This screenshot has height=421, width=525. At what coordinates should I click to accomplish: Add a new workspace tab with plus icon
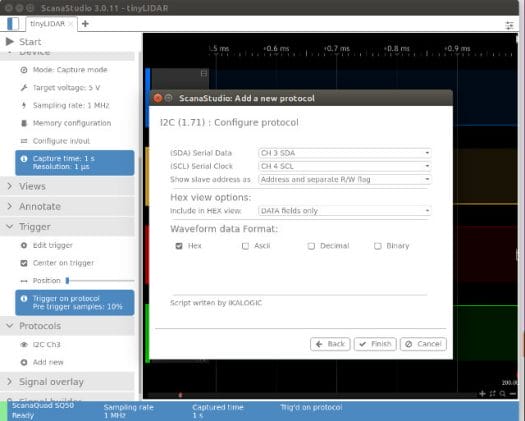tap(85, 24)
